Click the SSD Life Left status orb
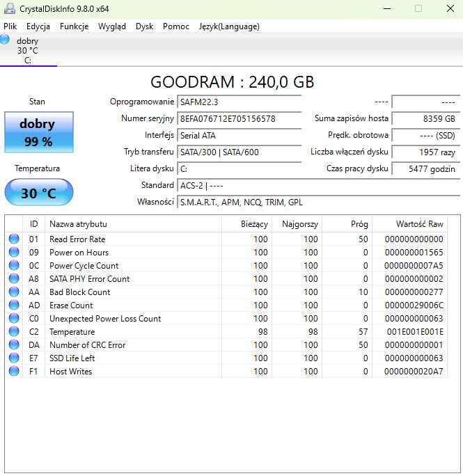463x476 pixels. [14, 358]
